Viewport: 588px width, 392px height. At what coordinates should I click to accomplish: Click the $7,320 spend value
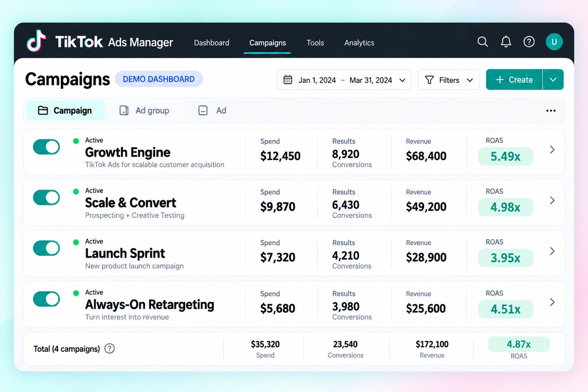tap(278, 258)
